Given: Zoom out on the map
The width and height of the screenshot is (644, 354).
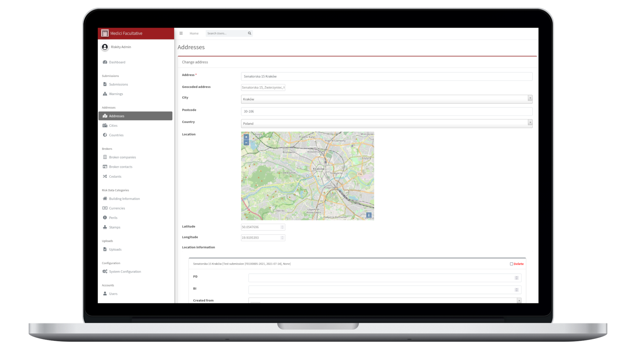Looking at the screenshot, I should (x=246, y=143).
